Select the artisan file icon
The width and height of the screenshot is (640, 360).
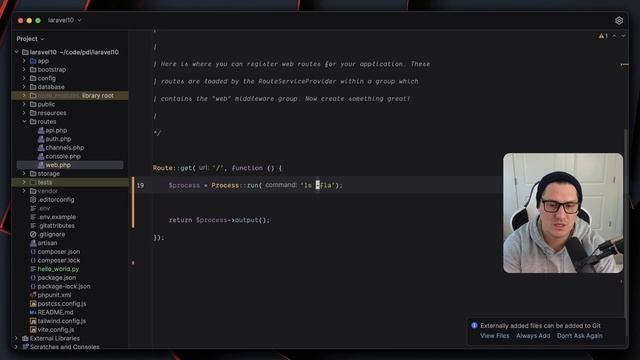[x=33, y=243]
